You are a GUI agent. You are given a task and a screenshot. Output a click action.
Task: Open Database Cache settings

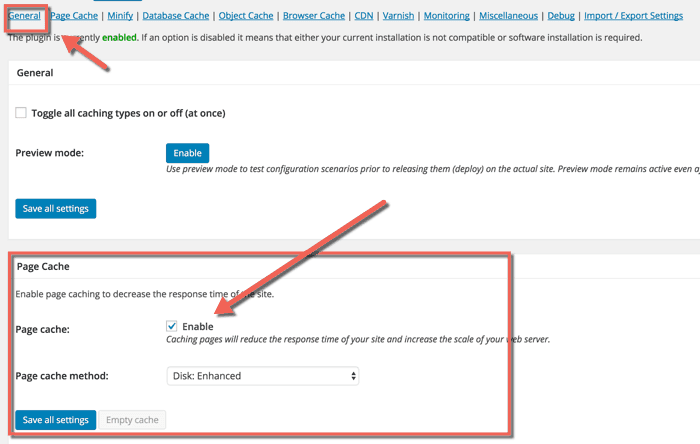[x=175, y=16]
